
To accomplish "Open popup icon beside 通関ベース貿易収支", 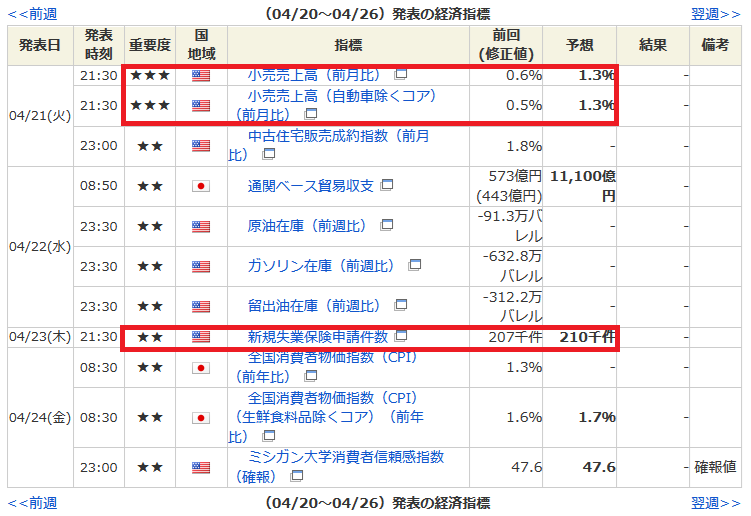I will pos(387,185).
